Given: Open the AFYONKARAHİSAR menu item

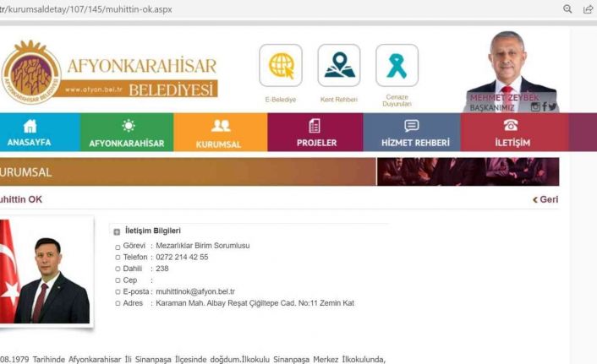Looking at the screenshot, I should 127,133.
